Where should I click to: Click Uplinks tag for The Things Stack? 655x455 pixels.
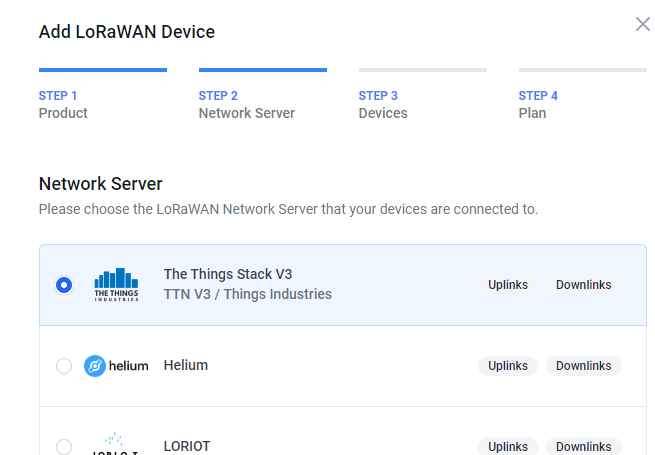pyautogui.click(x=508, y=285)
